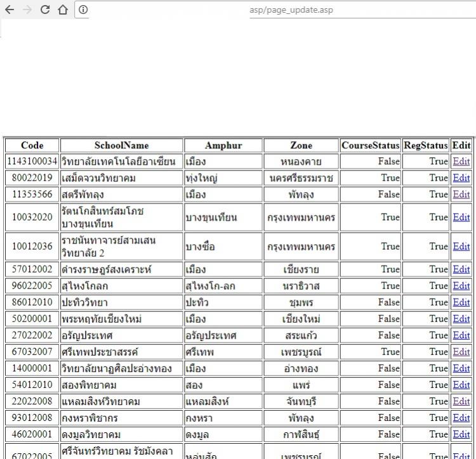
Task: Click the SchoolName column header
Action: [x=122, y=145]
